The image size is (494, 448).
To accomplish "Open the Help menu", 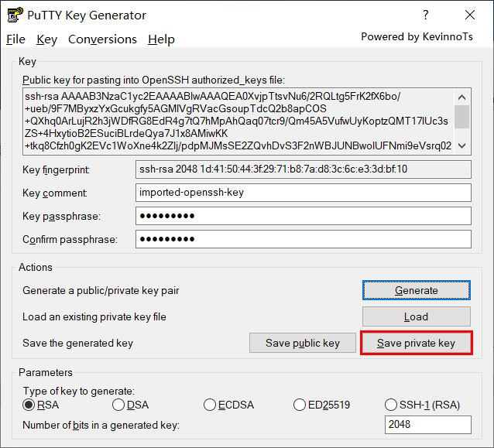I will pos(161,39).
